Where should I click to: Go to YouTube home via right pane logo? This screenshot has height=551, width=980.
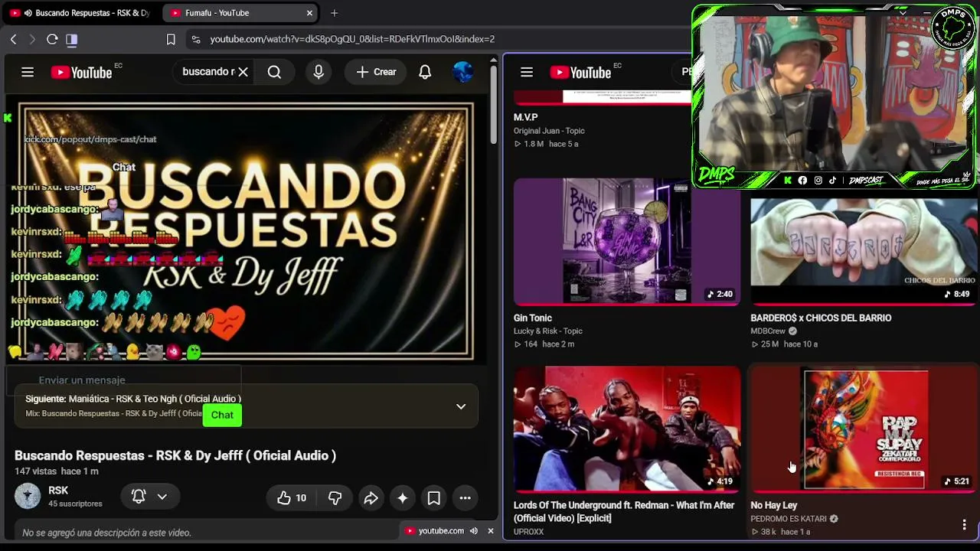(x=580, y=72)
